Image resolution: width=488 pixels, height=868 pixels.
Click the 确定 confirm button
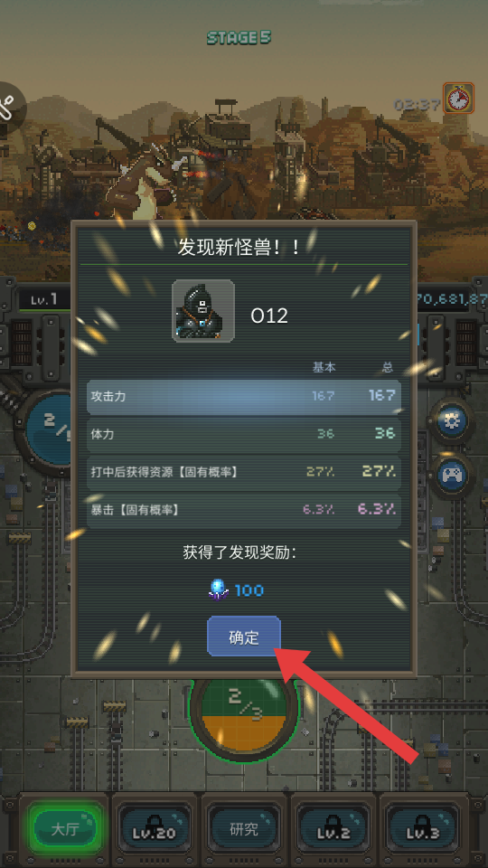pyautogui.click(x=244, y=637)
